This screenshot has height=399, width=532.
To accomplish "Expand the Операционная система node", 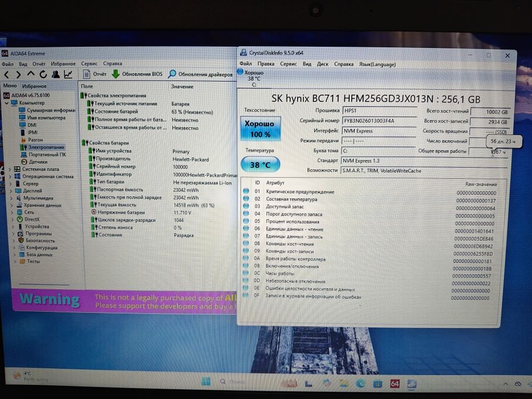I will pyautogui.click(x=10, y=177).
